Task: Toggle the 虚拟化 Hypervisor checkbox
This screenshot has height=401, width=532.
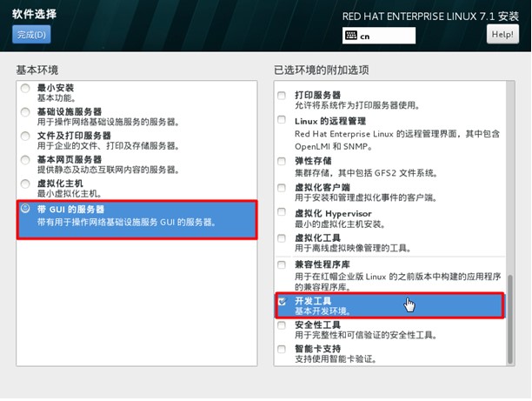Action: [282, 212]
